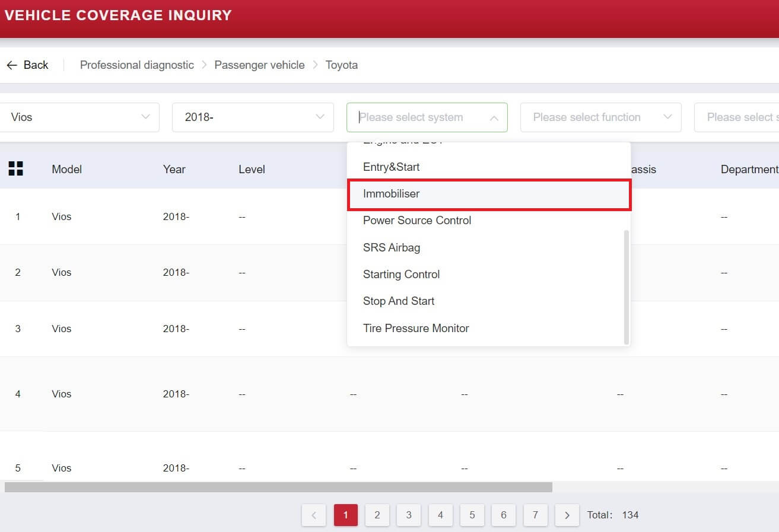Click the Back arrow icon
Viewport: 779px width, 532px height.
(x=12, y=65)
